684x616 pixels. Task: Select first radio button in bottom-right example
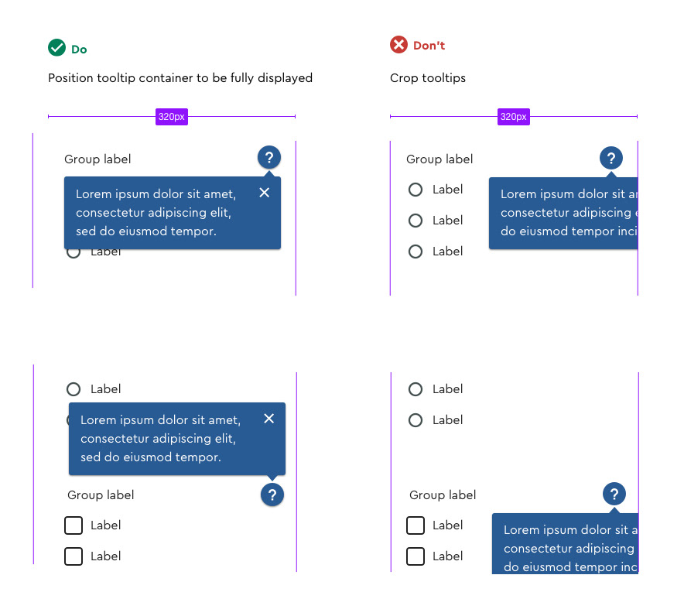coord(416,388)
